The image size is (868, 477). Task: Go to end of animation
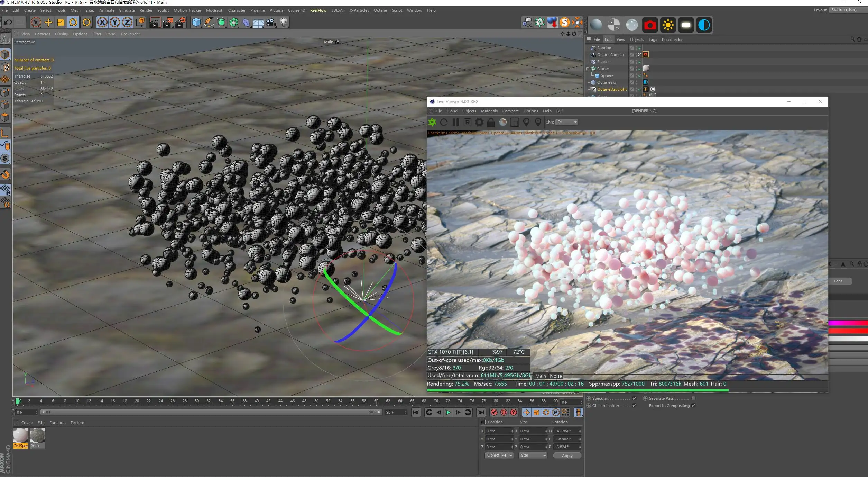[481, 412]
